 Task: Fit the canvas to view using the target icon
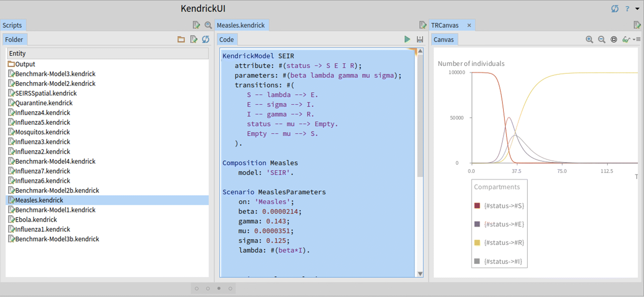(614, 39)
